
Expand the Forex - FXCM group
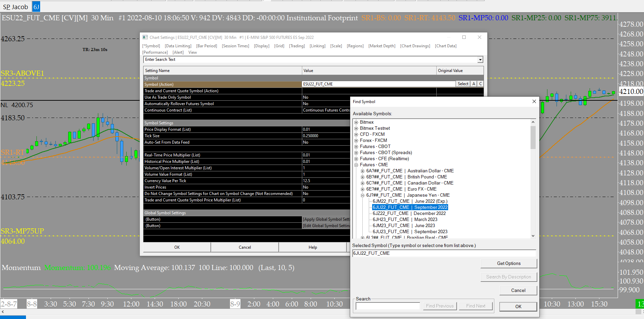click(356, 141)
